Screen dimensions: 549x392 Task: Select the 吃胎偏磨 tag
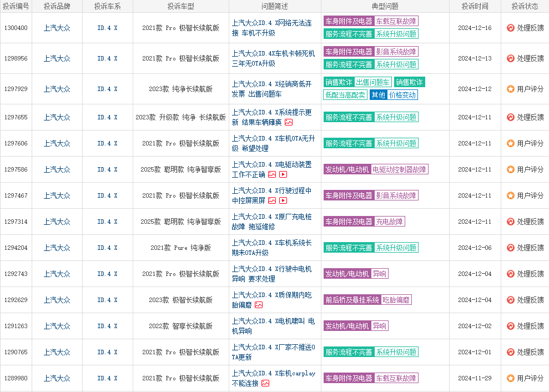396,300
